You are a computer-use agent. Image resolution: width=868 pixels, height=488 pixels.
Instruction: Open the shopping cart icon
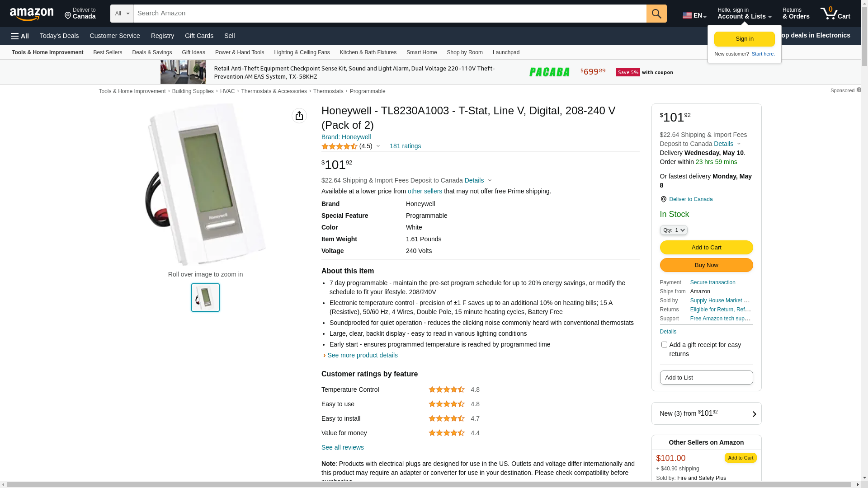point(835,13)
